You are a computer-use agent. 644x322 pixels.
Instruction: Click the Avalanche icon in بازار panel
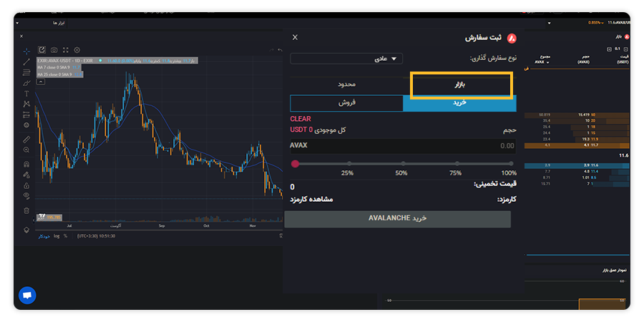pyautogui.click(x=627, y=37)
